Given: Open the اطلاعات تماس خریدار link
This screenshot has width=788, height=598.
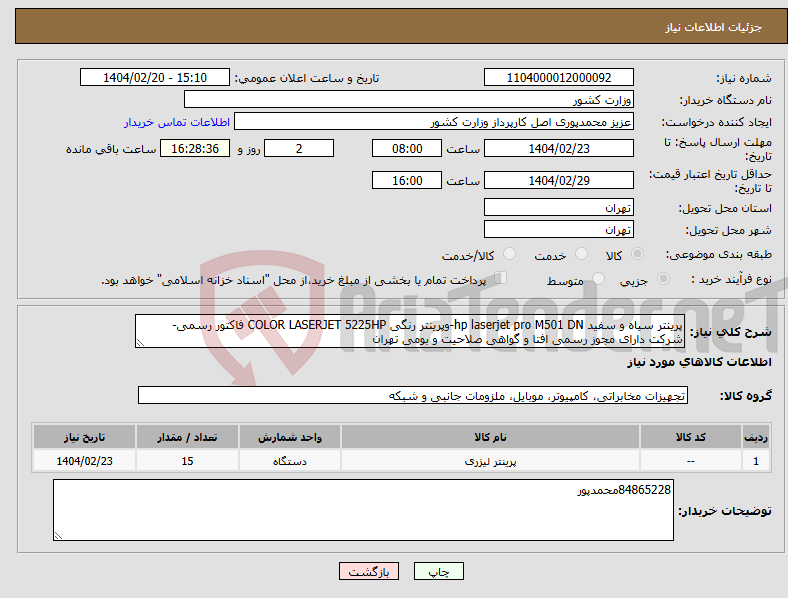Looking at the screenshot, I should pos(177,122).
